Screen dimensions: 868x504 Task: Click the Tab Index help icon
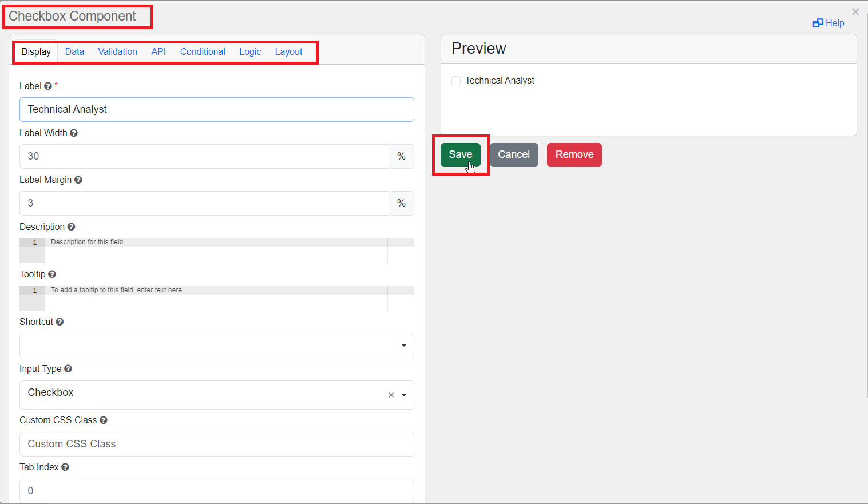[65, 467]
